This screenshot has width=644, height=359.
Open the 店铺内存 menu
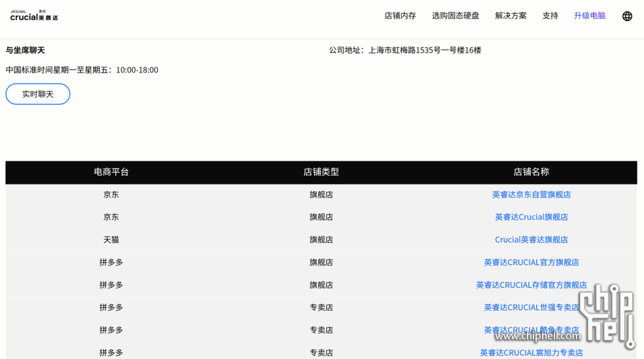pos(400,16)
